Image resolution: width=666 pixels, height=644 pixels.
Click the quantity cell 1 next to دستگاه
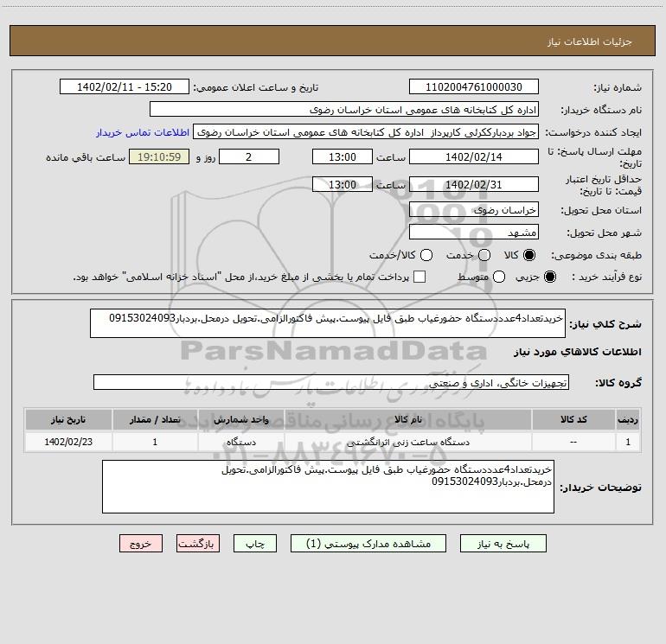point(155,442)
